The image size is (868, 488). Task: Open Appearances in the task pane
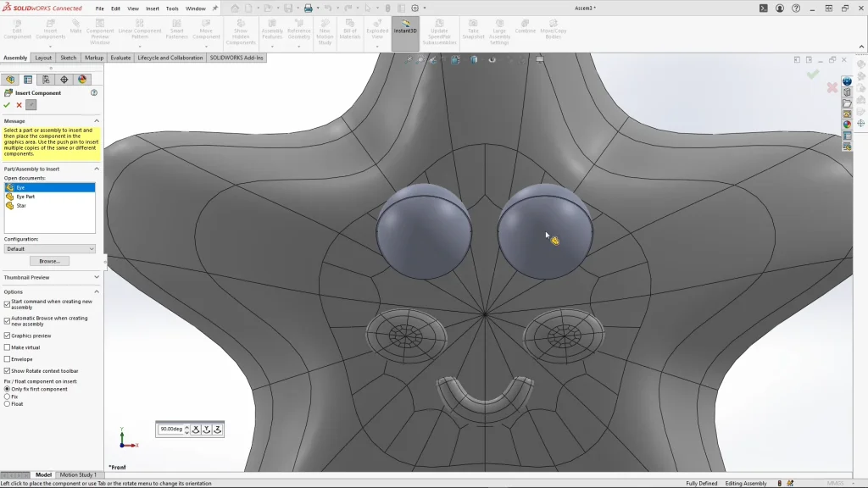[x=847, y=125]
